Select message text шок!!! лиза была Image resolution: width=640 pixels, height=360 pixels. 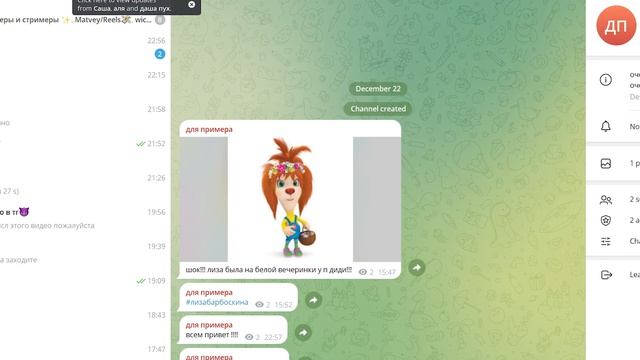269,270
